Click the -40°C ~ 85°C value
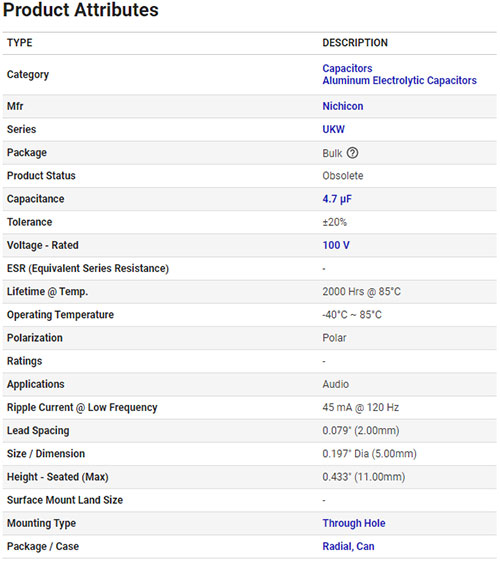 coord(352,315)
